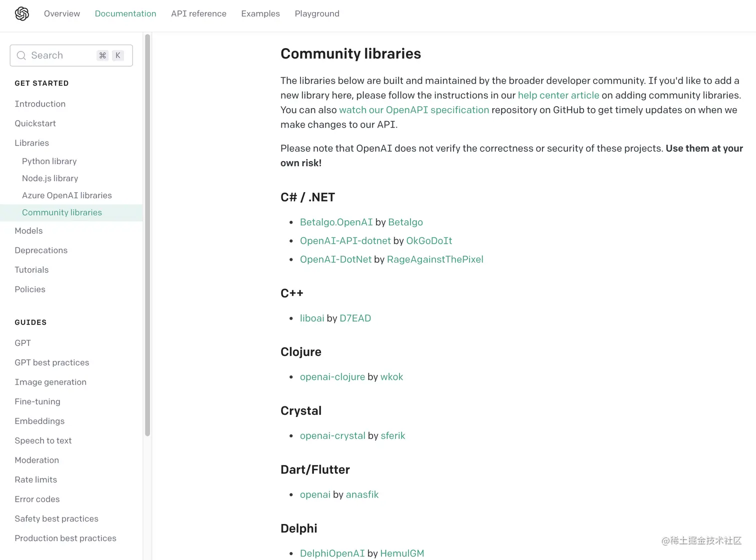Viewport: 756px width, 560px height.
Task: Click the sidebar vertical scrollbar
Action: pos(147,235)
